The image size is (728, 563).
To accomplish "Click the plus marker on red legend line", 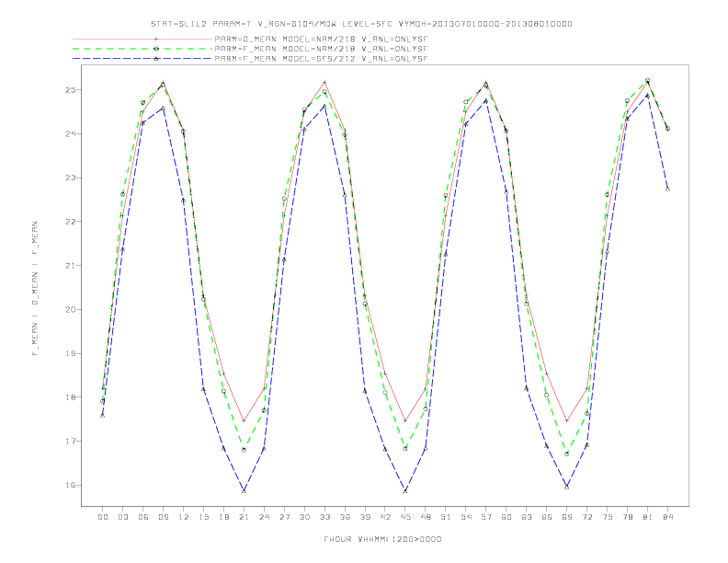I will [156, 39].
